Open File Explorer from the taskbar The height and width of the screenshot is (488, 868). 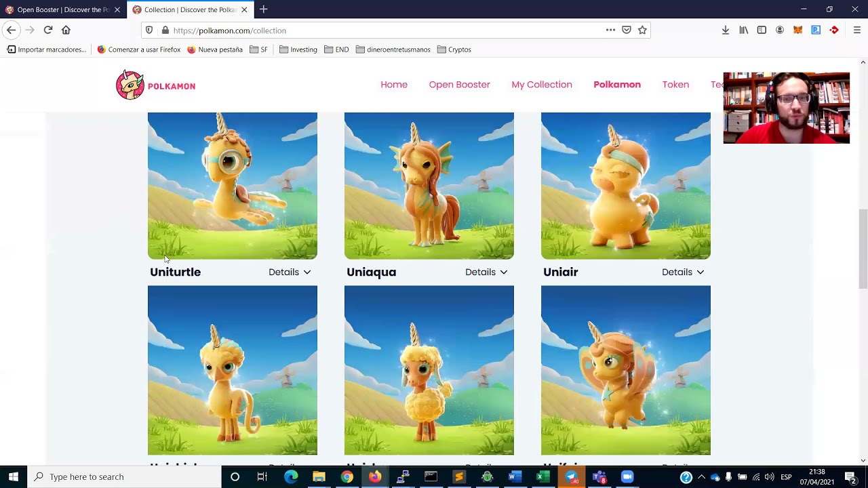pyautogui.click(x=319, y=476)
